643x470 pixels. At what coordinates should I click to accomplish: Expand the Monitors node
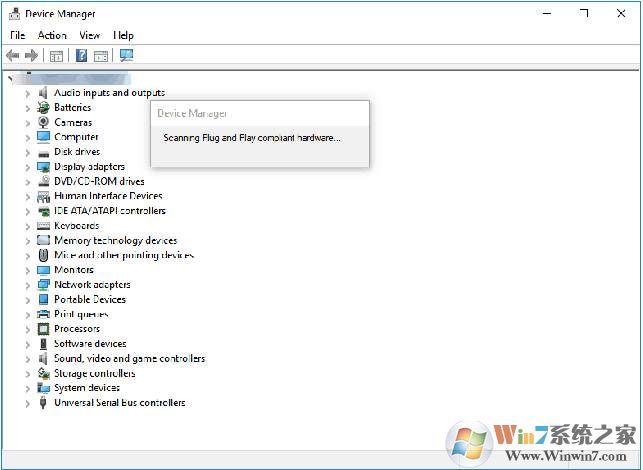pyautogui.click(x=27, y=271)
